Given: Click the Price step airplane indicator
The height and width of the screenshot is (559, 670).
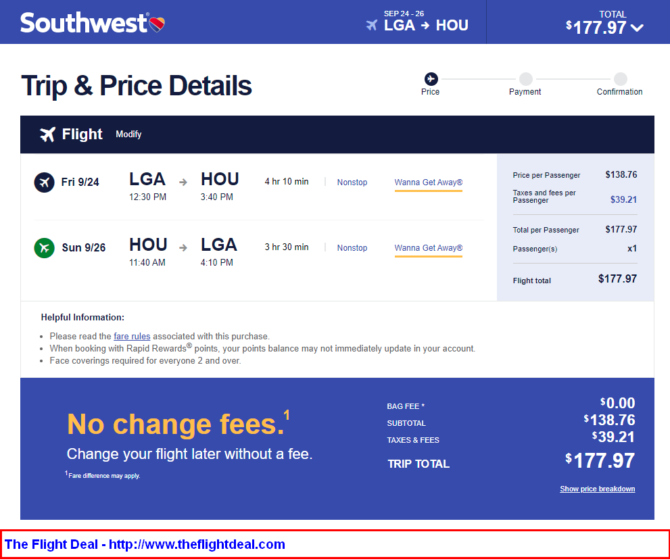Looking at the screenshot, I should (431, 79).
